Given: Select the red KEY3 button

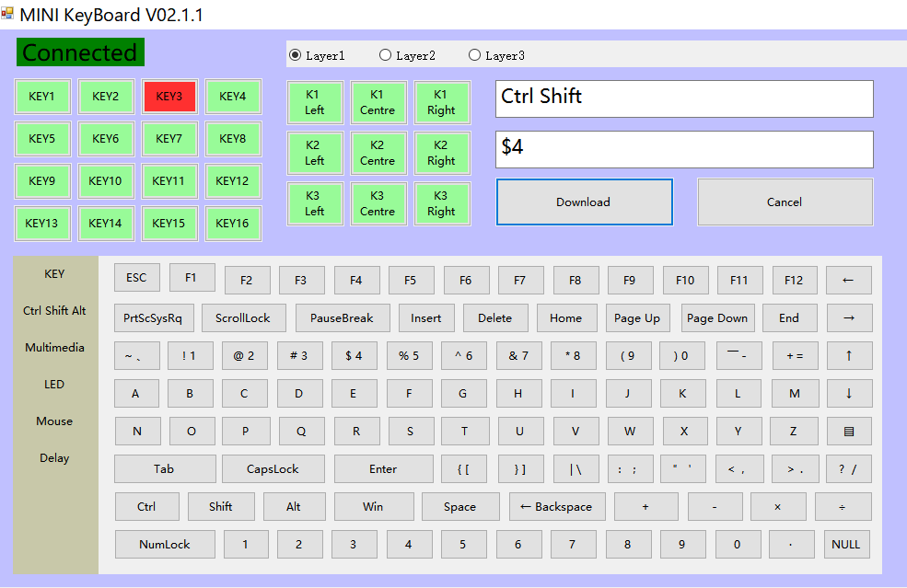Looking at the screenshot, I should click(x=169, y=97).
